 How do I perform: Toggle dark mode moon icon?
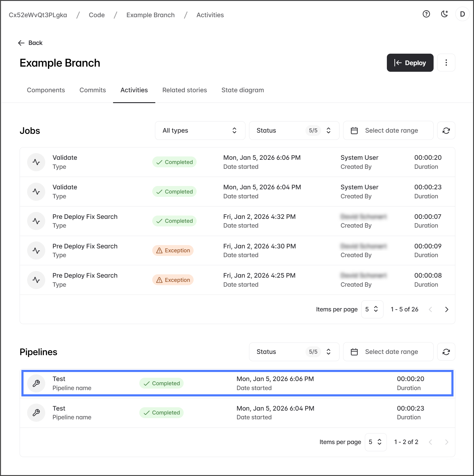444,14
